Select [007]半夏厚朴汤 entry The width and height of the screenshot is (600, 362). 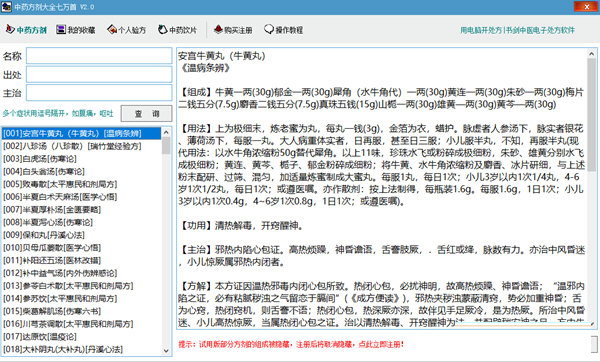pyautogui.click(x=81, y=210)
